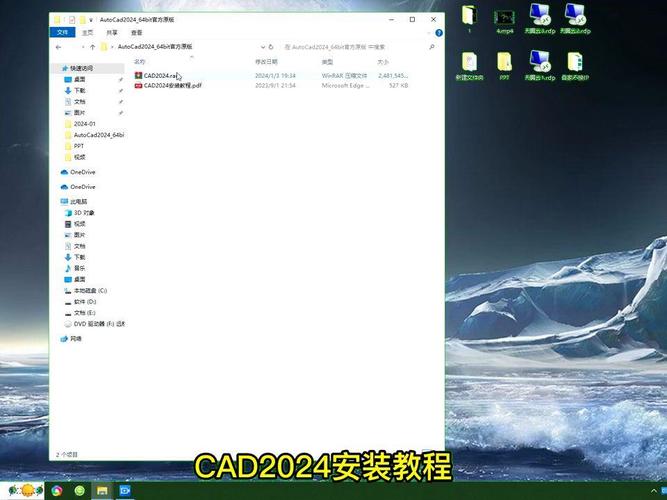Viewport: 667px width, 500px height.
Task: Open 软件 (D:) drive
Action: tap(85, 301)
